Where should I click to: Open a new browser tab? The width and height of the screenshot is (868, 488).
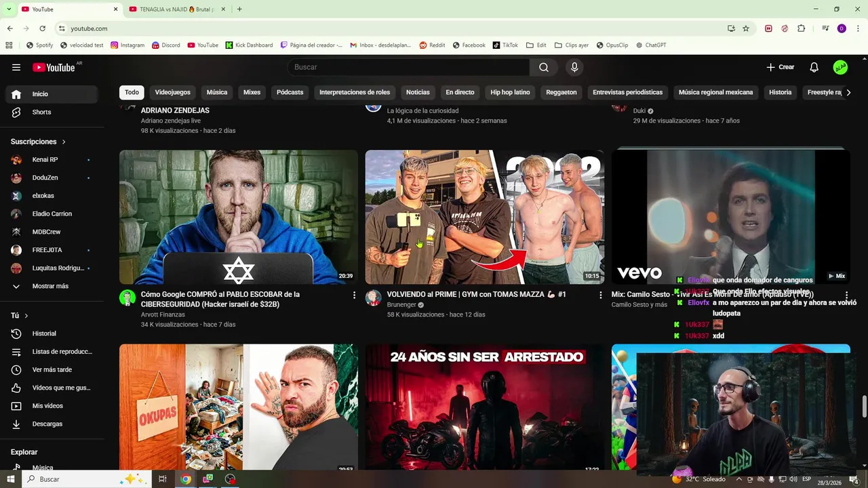239,9
